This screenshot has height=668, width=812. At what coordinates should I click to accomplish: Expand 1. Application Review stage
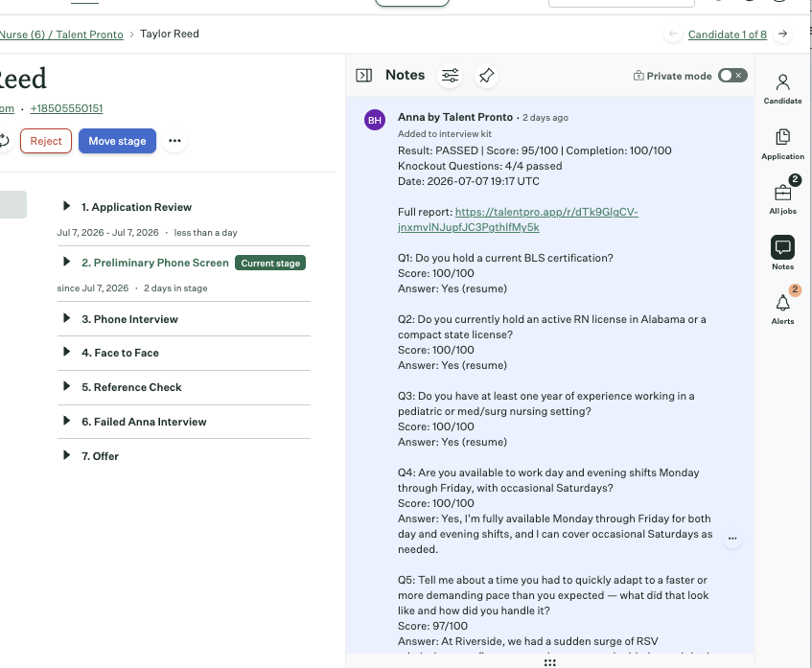click(x=66, y=206)
